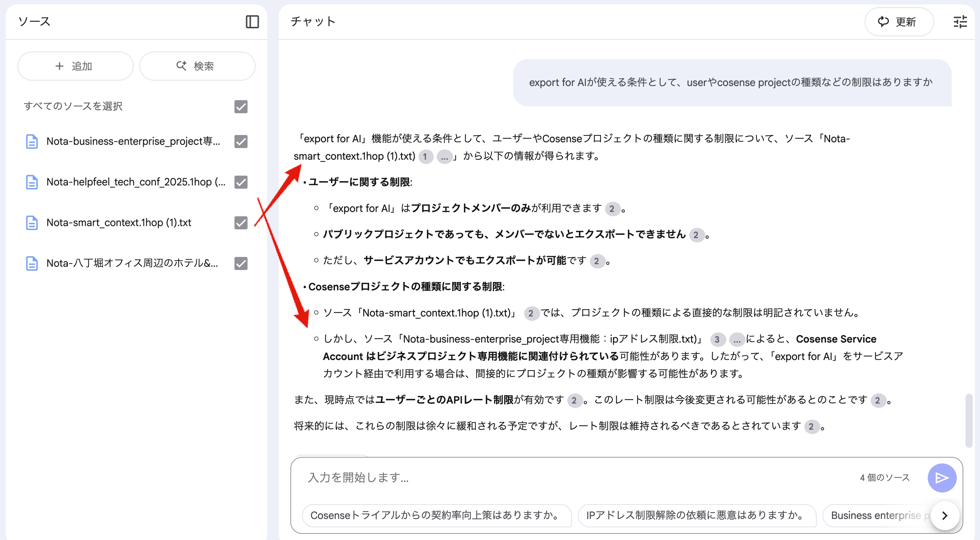Select the チャット panel header
Image resolution: width=980 pixels, height=540 pixels.
pos(313,22)
